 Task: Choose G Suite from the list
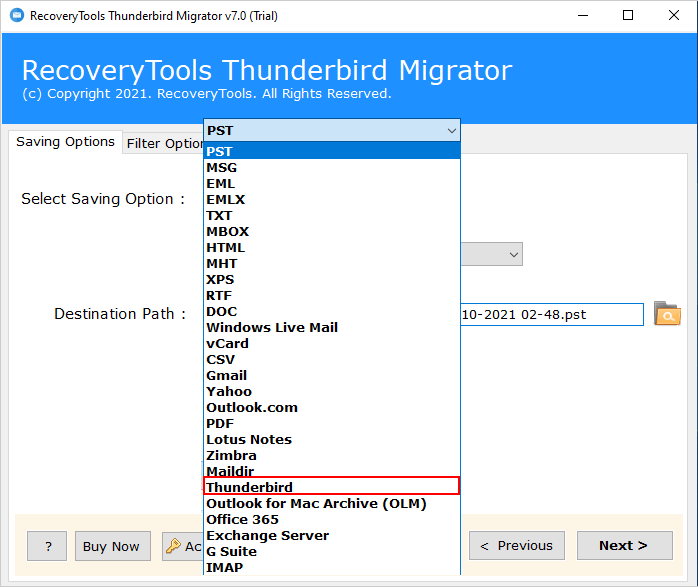[x=332, y=552]
